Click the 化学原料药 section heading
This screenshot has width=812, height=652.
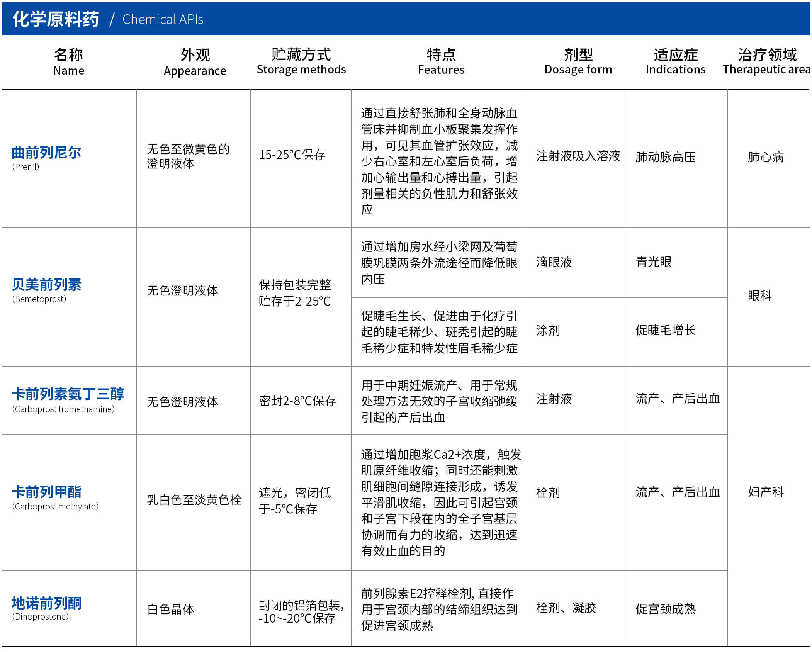56,19
